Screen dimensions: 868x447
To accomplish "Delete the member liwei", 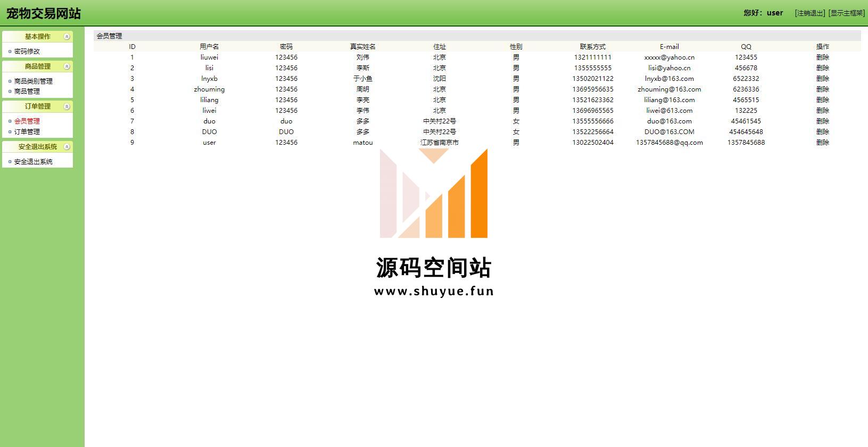I will (823, 111).
